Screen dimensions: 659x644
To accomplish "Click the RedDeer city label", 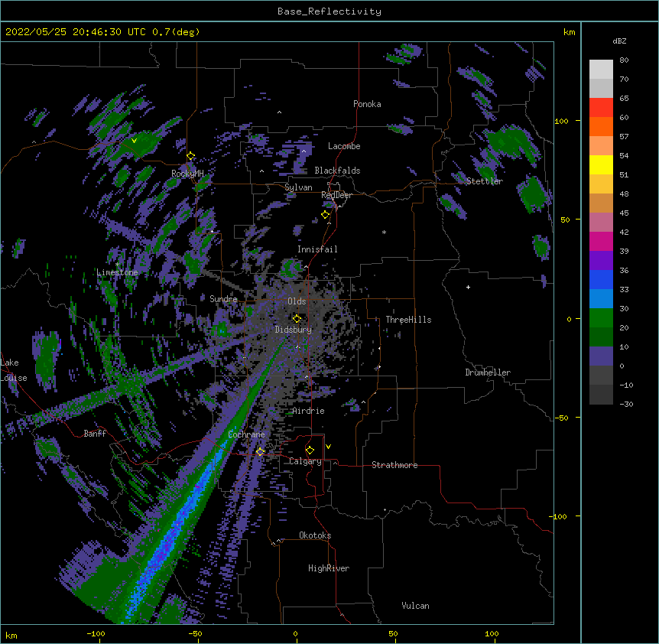I will tap(336, 195).
